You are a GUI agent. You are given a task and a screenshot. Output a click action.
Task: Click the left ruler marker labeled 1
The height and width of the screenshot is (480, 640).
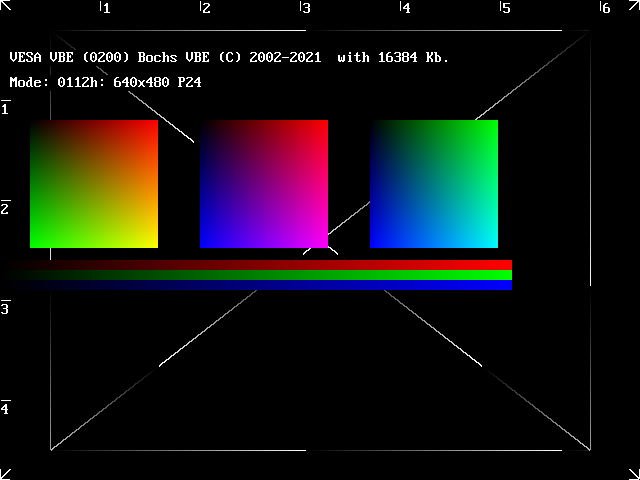6,108
